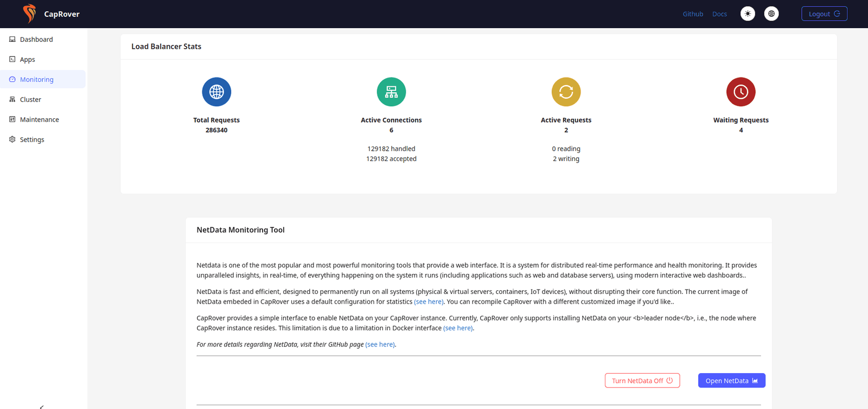
Task: Click the blue Total Requests globe icon
Action: pyautogui.click(x=216, y=92)
